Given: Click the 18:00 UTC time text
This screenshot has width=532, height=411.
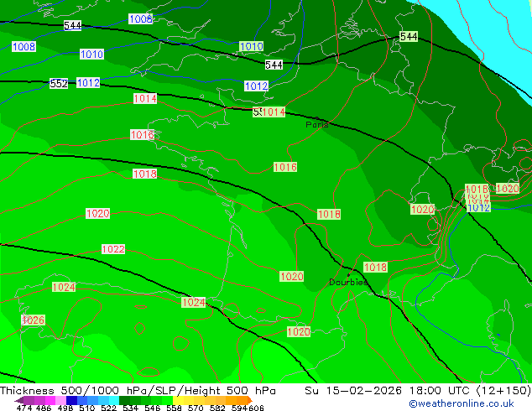Looking at the screenshot, I should click(x=441, y=391).
